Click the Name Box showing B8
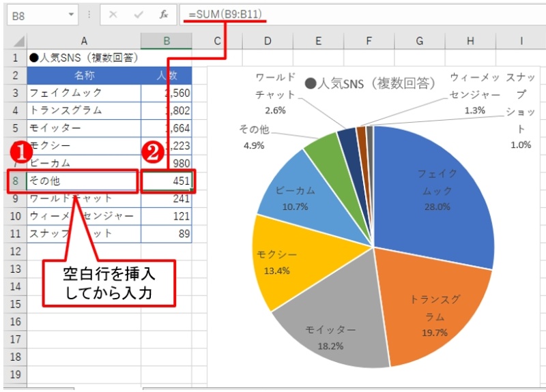The height and width of the screenshot is (392, 546). [x=34, y=15]
